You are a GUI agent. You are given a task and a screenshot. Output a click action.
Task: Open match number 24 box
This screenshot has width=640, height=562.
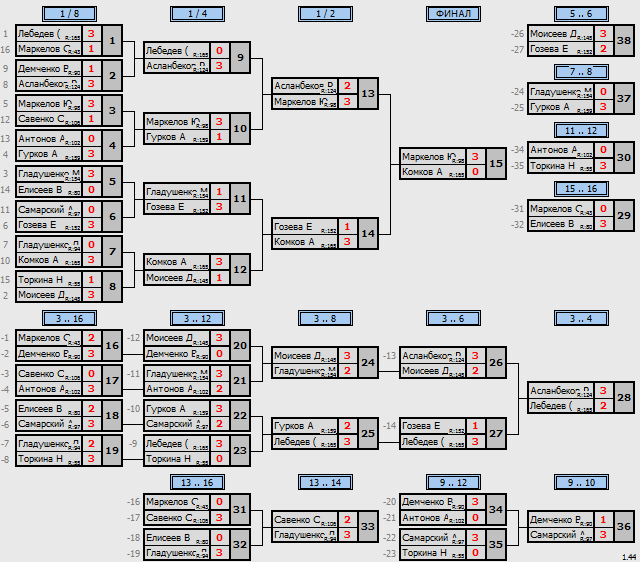click(x=368, y=362)
